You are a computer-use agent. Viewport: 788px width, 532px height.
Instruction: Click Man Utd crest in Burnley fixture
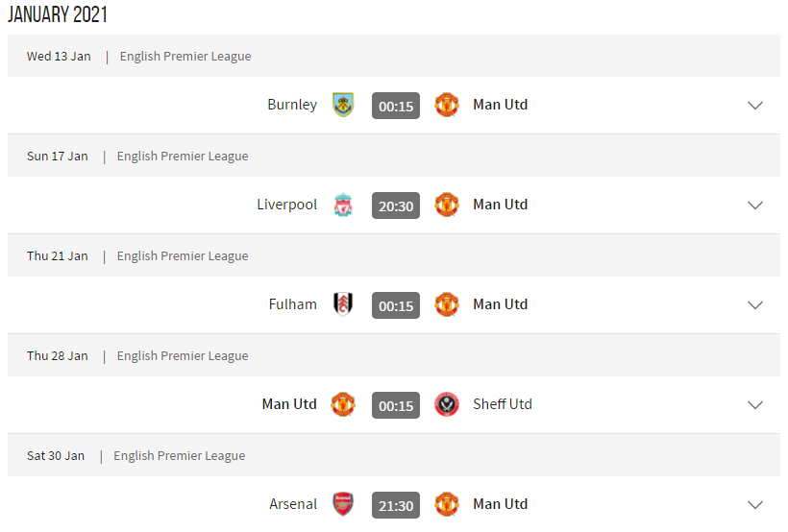[x=447, y=105]
